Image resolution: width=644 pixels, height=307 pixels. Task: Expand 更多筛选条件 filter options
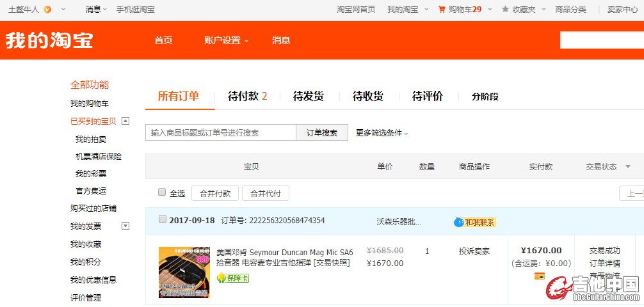point(382,133)
